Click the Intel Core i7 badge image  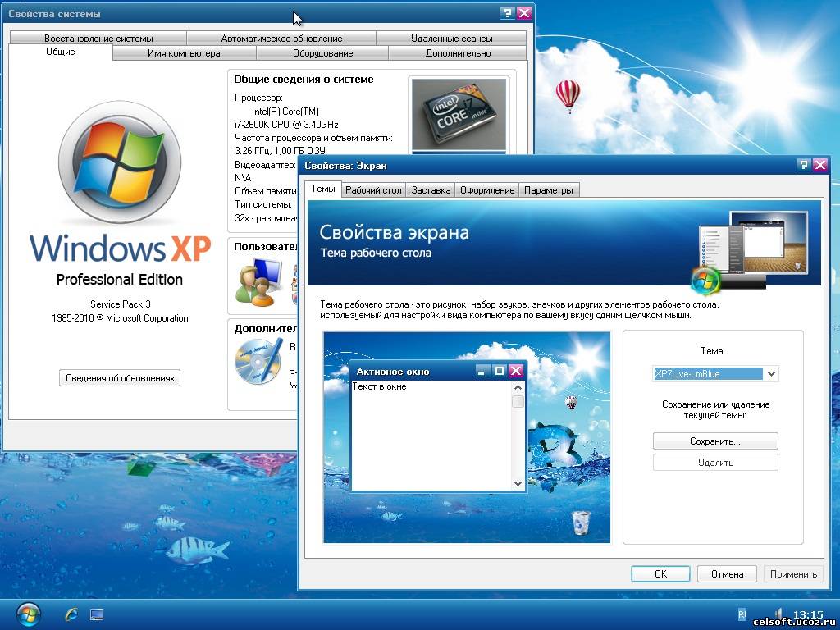[459, 113]
